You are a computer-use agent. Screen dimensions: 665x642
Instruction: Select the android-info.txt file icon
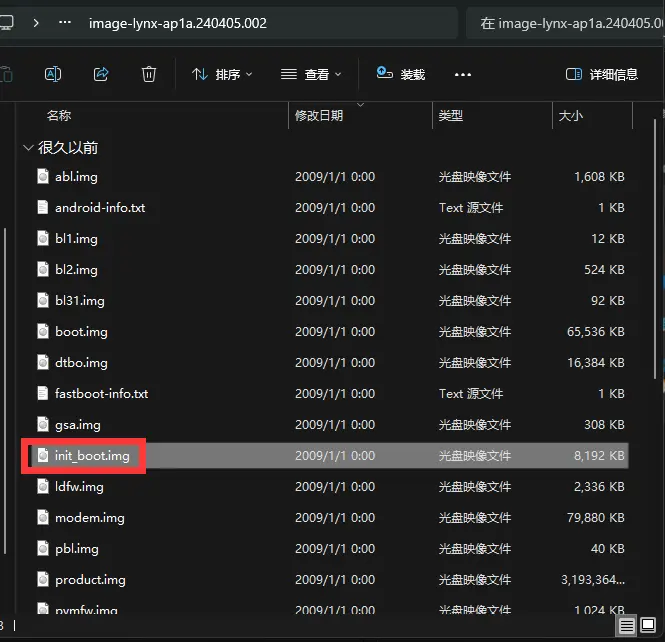point(43,207)
